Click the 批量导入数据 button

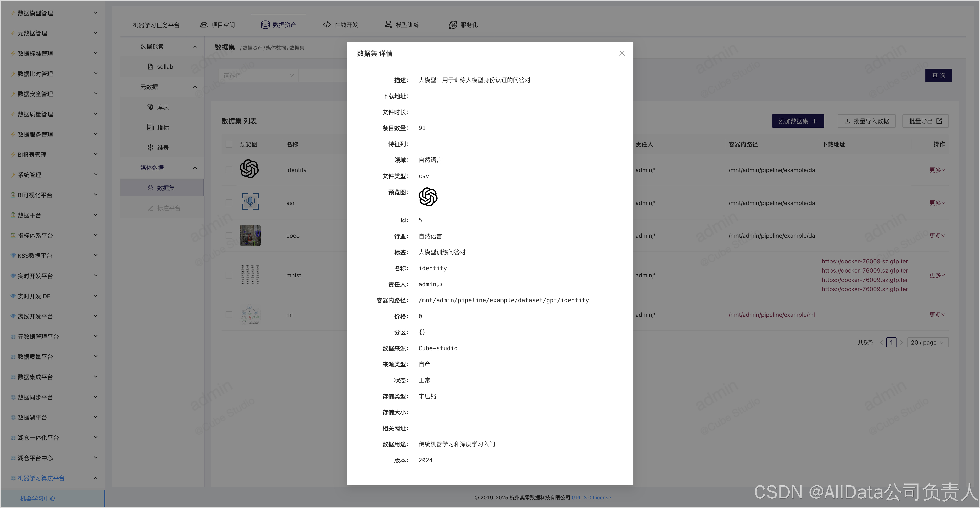pyautogui.click(x=867, y=121)
